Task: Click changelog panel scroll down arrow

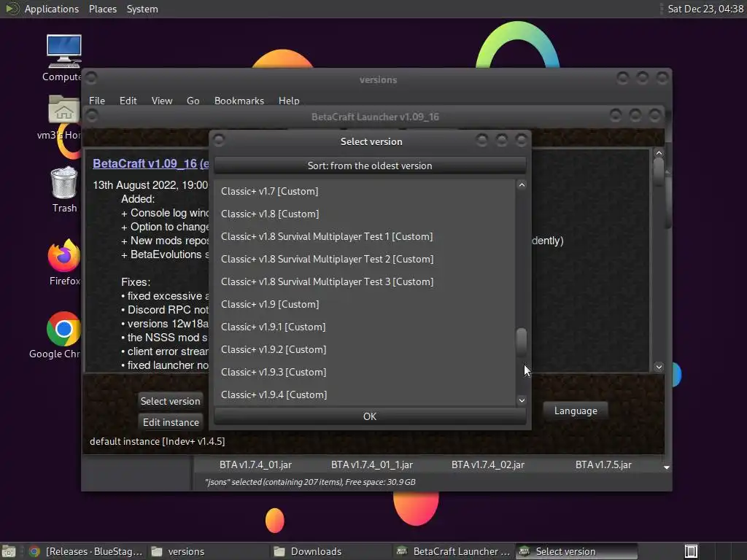Action: coord(659,367)
